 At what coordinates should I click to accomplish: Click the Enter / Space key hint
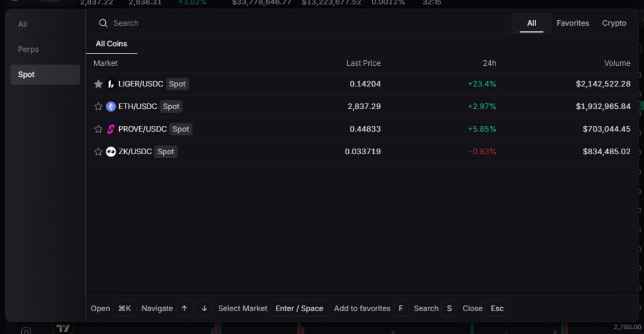(x=299, y=308)
